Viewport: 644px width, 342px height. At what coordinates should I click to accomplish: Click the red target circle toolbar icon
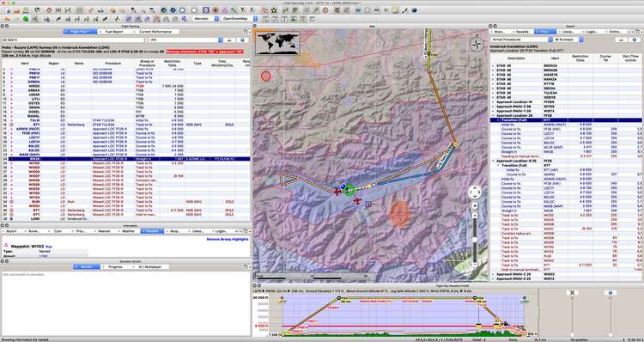pyautogui.click(x=325, y=10)
